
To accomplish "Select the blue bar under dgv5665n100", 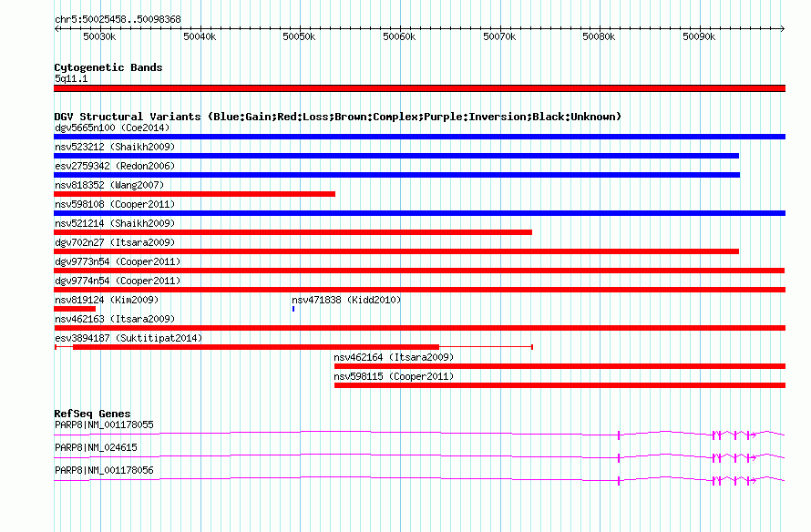I will 419,137.
